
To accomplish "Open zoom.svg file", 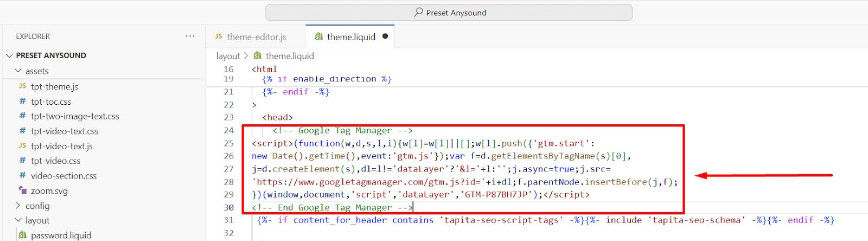I will 49,191.
